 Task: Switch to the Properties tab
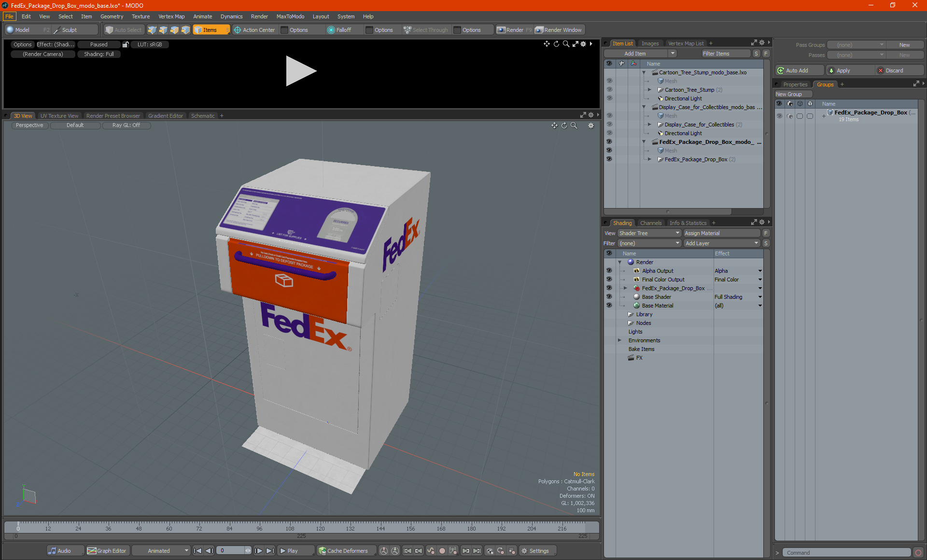795,84
